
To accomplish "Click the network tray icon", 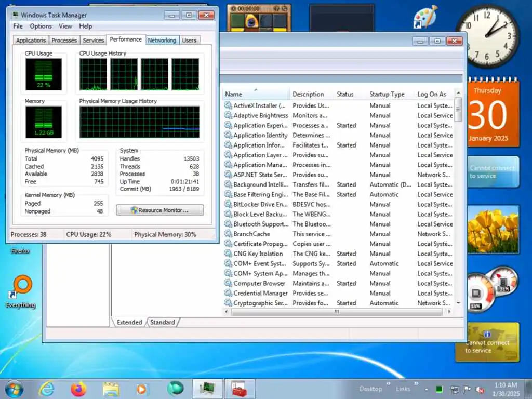I will [x=454, y=389].
